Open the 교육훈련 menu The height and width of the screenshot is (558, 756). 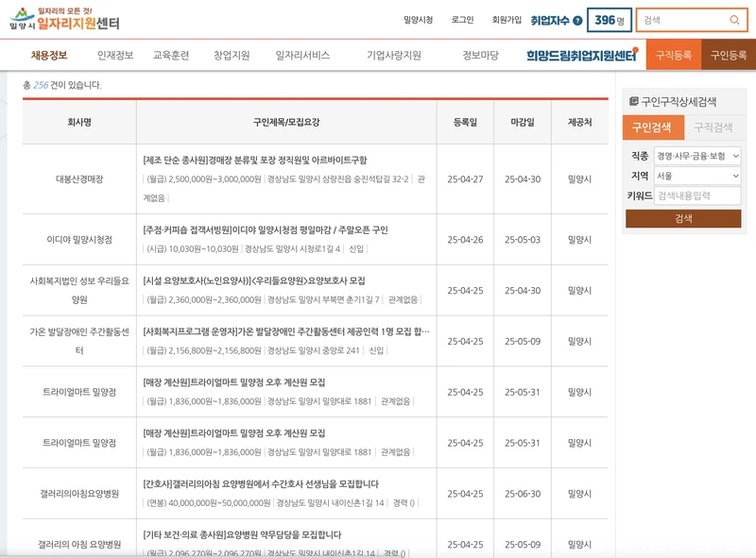[171, 56]
